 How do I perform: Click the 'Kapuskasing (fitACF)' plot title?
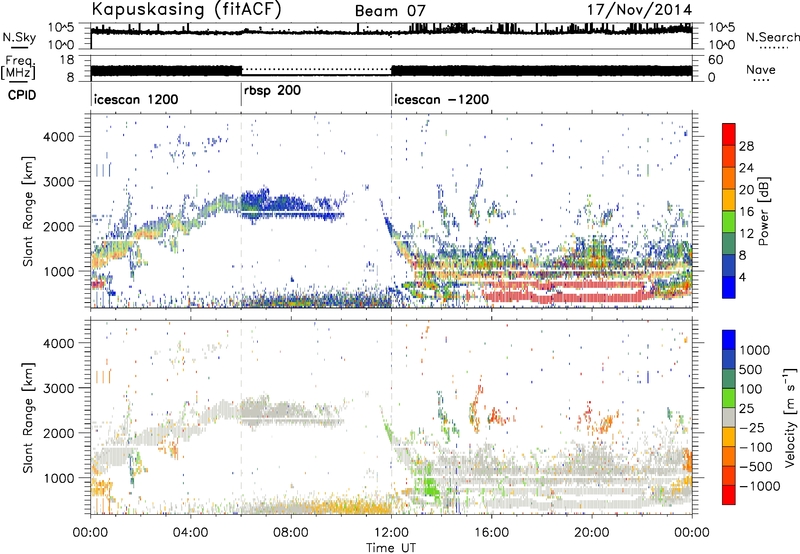(x=187, y=9)
